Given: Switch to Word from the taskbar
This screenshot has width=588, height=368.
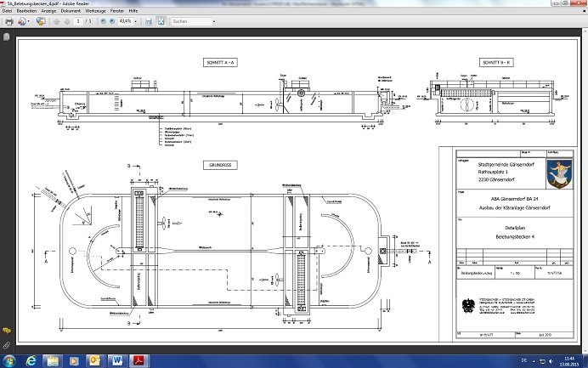Looking at the screenshot, I should tap(117, 361).
